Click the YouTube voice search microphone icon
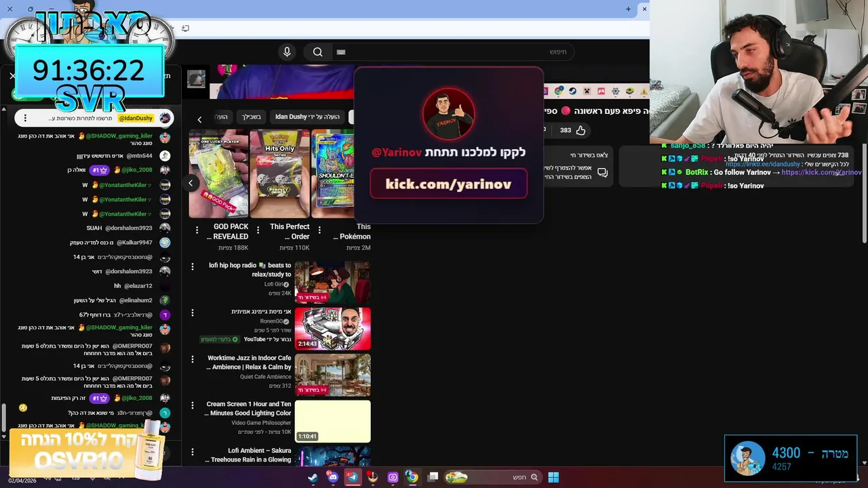This screenshot has height=488, width=868. click(287, 52)
